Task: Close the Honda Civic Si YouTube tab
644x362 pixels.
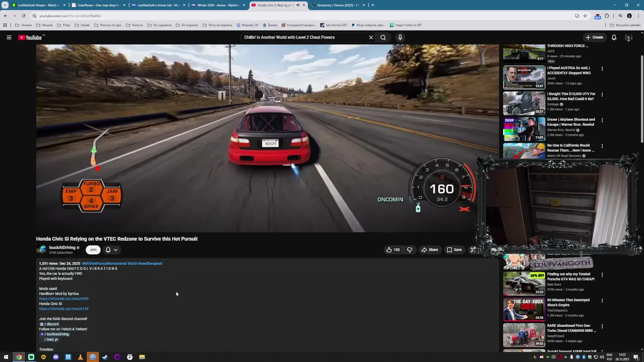Action: [x=304, y=5]
